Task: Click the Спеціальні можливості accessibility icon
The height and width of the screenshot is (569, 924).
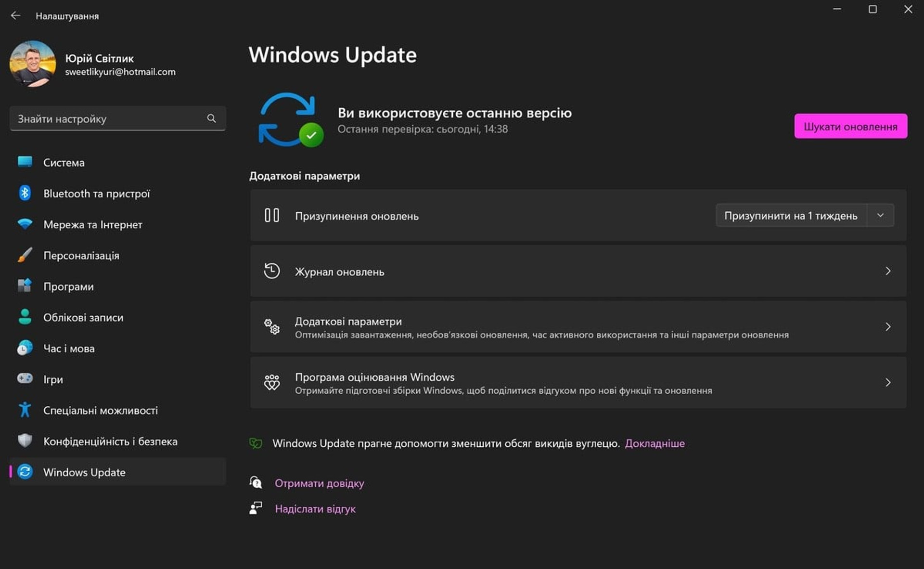Action: click(25, 410)
